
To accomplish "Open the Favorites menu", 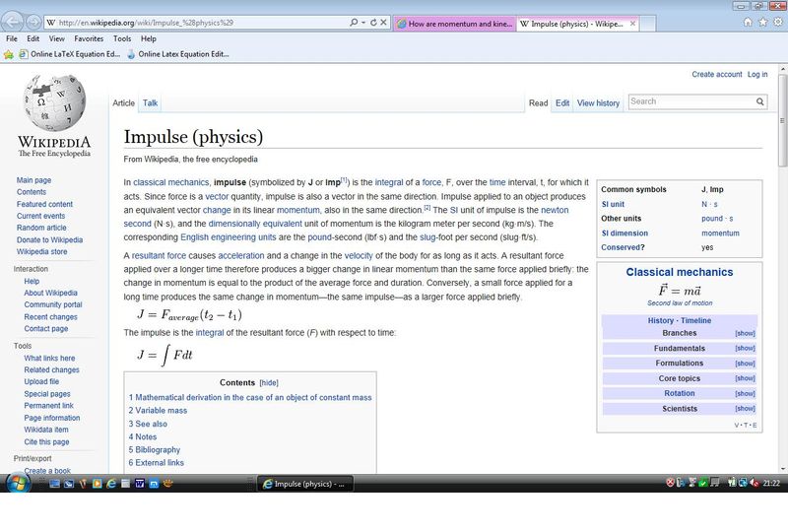I will 89,38.
